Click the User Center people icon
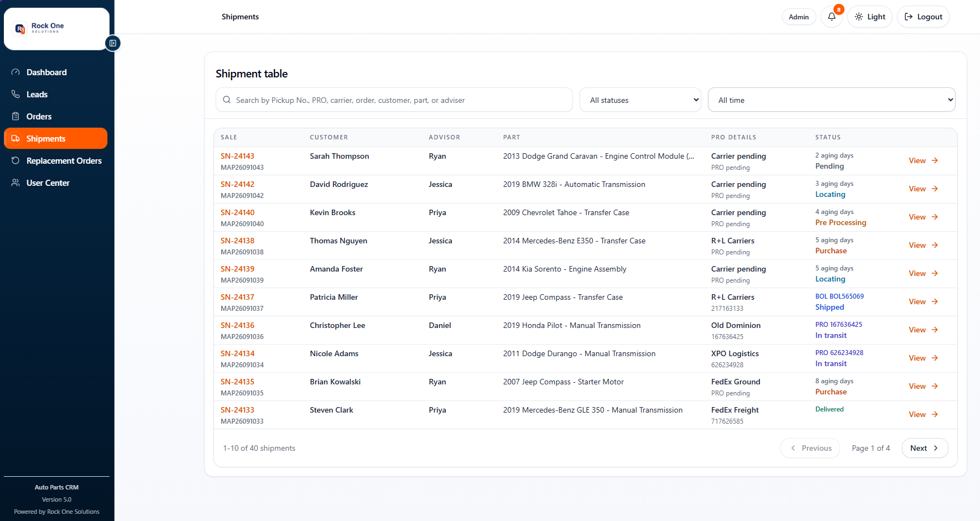980x521 pixels. click(x=15, y=183)
